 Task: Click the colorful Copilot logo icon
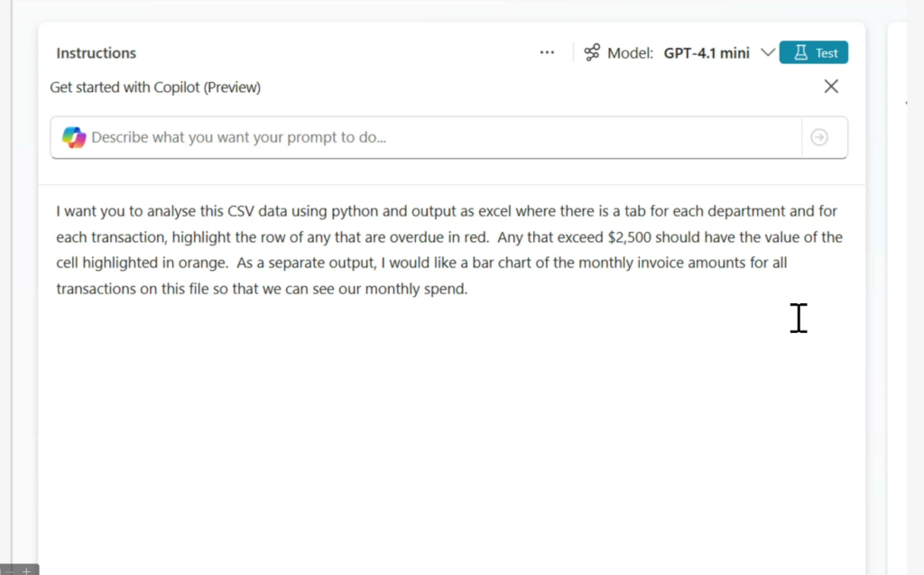click(x=73, y=137)
